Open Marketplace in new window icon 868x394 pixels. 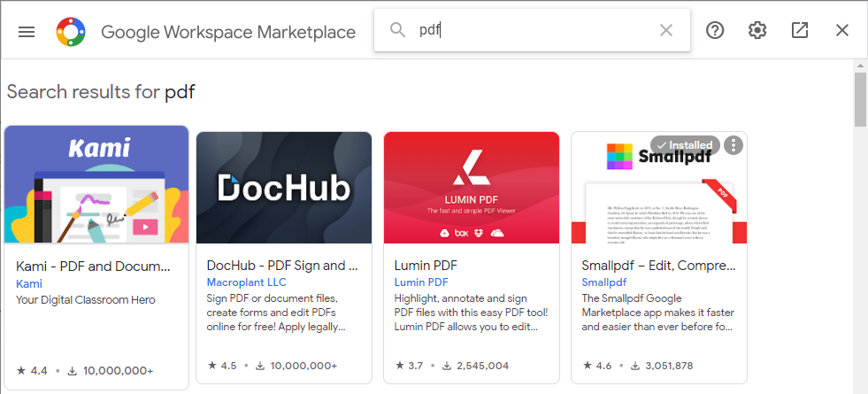(799, 30)
